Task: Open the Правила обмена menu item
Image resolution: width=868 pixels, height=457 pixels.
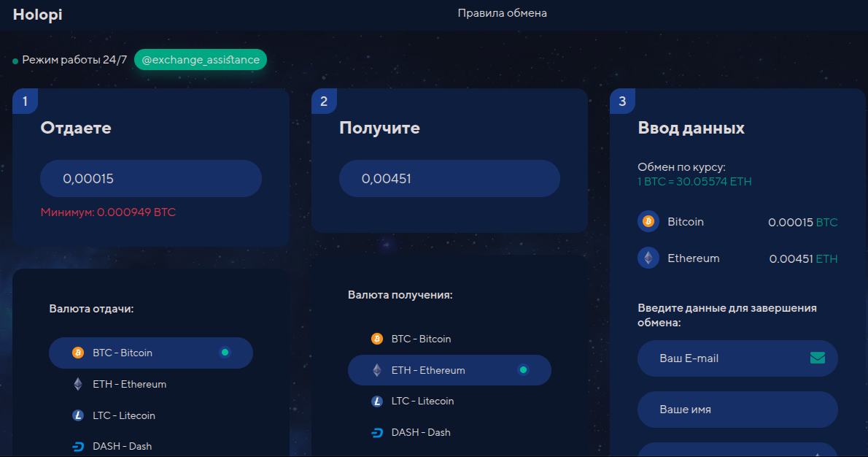Action: (502, 13)
